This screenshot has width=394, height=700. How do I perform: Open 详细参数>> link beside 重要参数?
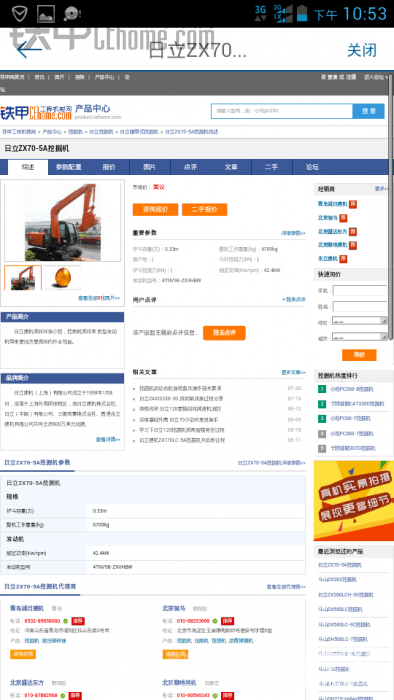point(293,233)
